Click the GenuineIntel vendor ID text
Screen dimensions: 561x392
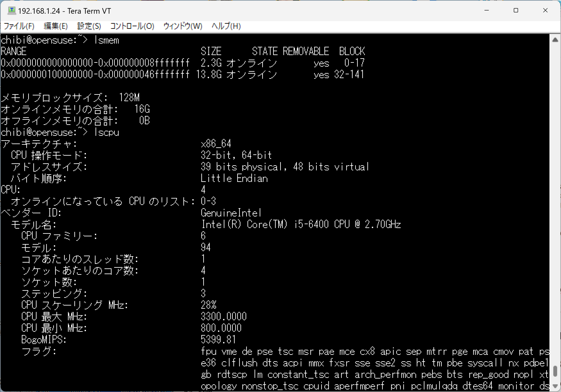231,213
